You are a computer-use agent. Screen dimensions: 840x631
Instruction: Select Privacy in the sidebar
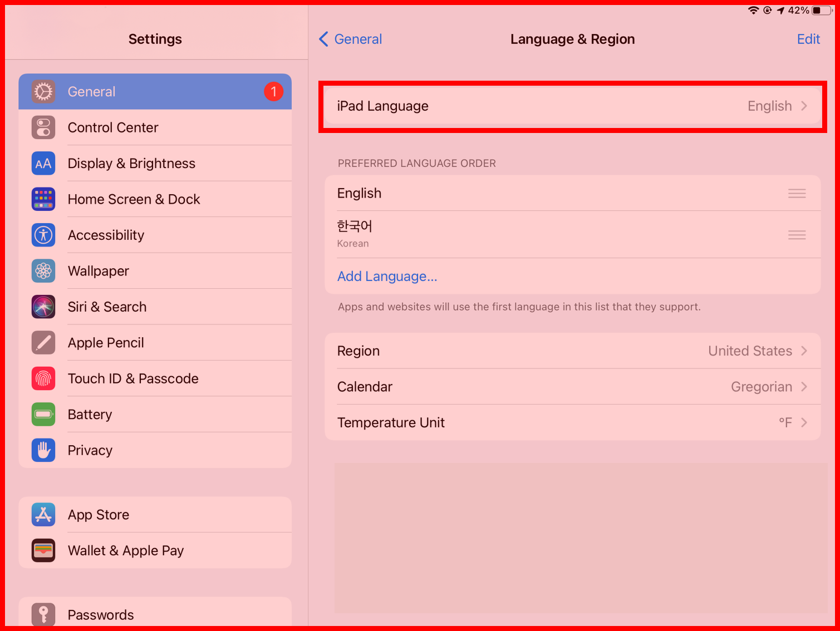[x=155, y=450]
